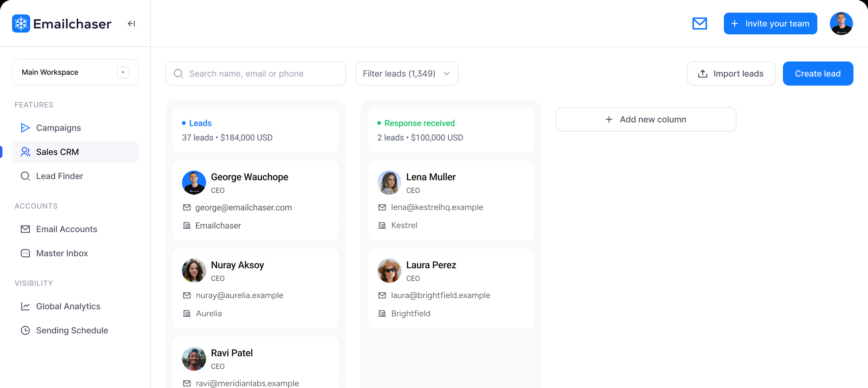The image size is (868, 388).
Task: Click the Sending Schedule clock icon
Action: [x=25, y=330]
